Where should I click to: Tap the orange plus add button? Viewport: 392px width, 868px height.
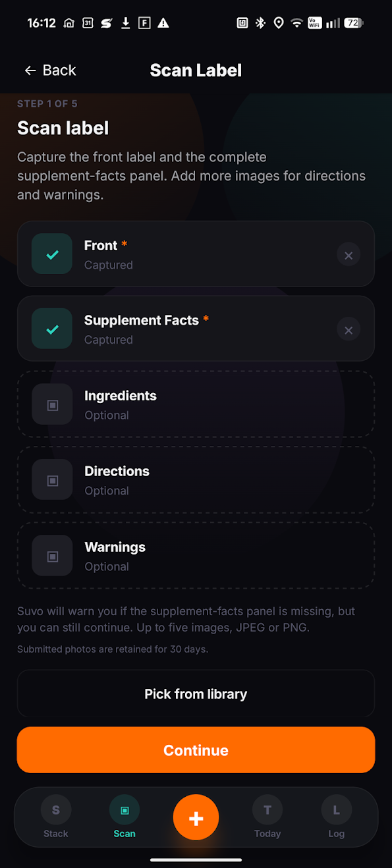(196, 817)
